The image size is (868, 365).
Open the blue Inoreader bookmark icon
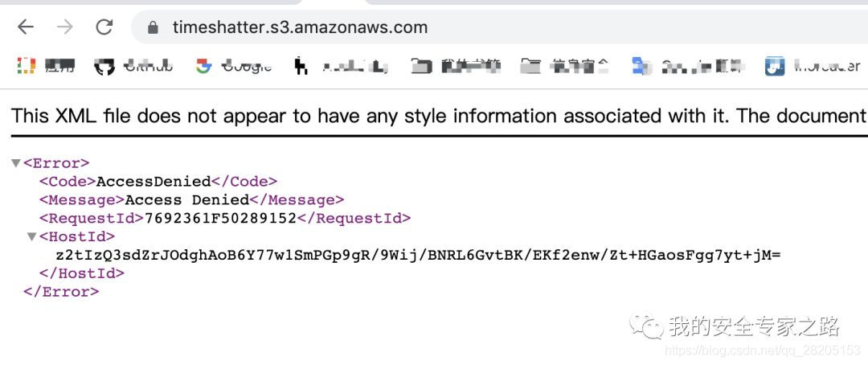click(x=775, y=67)
